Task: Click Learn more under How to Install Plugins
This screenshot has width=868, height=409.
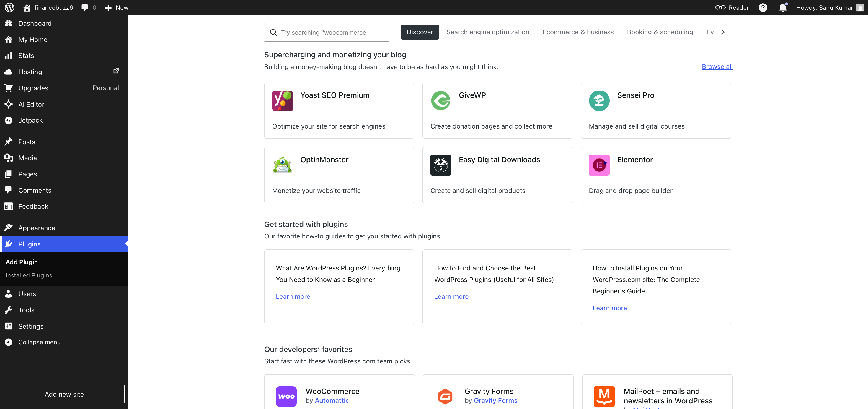Action: coord(610,308)
